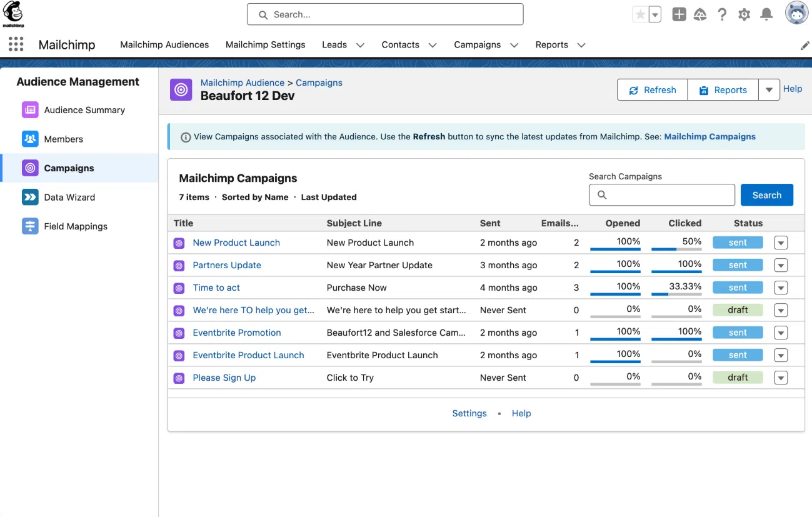Click the help question mark icon
812x517 pixels.
tap(722, 14)
